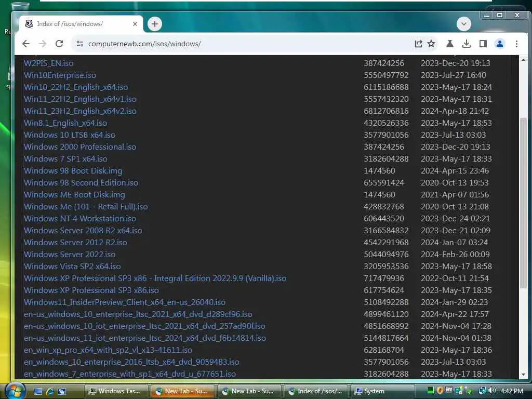Bookmark this page with star icon

[x=431, y=44]
